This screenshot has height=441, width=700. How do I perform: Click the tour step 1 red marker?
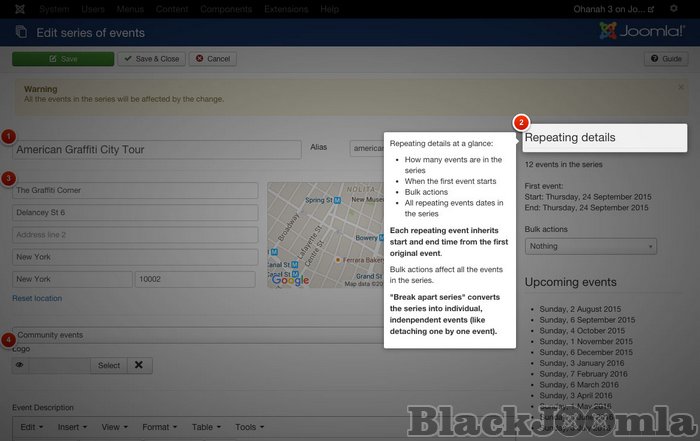point(9,136)
